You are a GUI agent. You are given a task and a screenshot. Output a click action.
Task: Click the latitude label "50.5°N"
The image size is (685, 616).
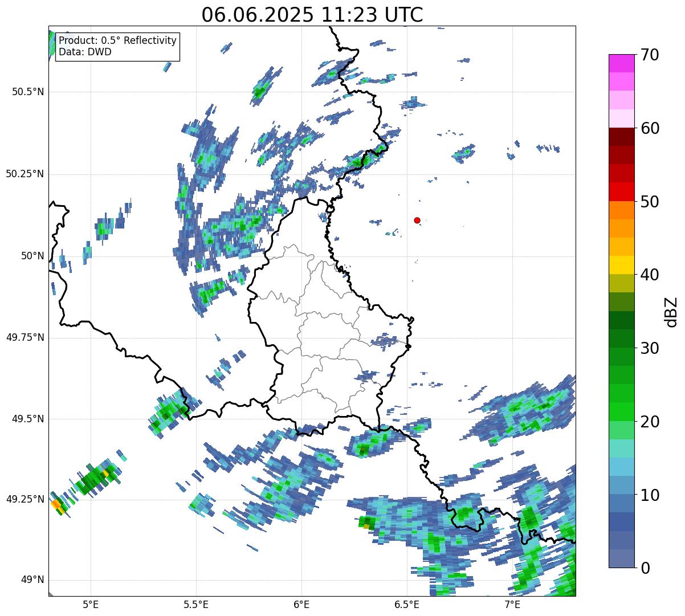pyautogui.click(x=27, y=92)
